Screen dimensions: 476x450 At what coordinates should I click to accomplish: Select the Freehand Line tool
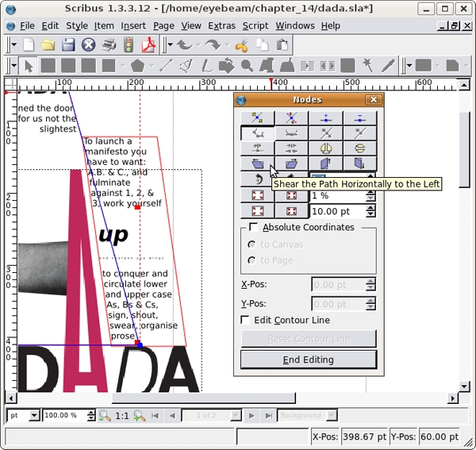[207, 66]
